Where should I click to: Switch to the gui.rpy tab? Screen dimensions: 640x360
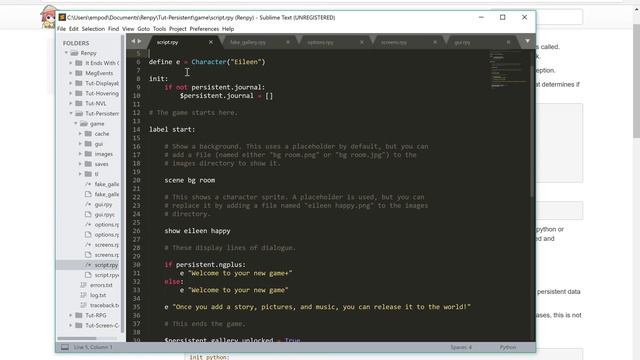(462, 42)
